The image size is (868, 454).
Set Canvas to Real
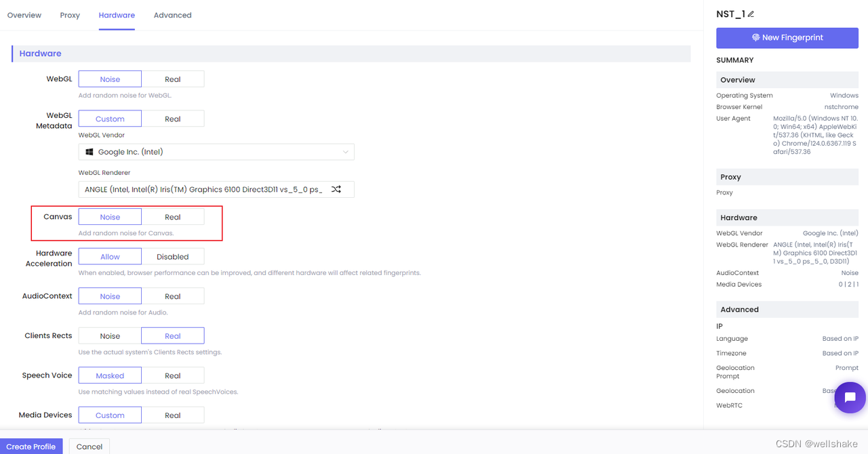173,217
